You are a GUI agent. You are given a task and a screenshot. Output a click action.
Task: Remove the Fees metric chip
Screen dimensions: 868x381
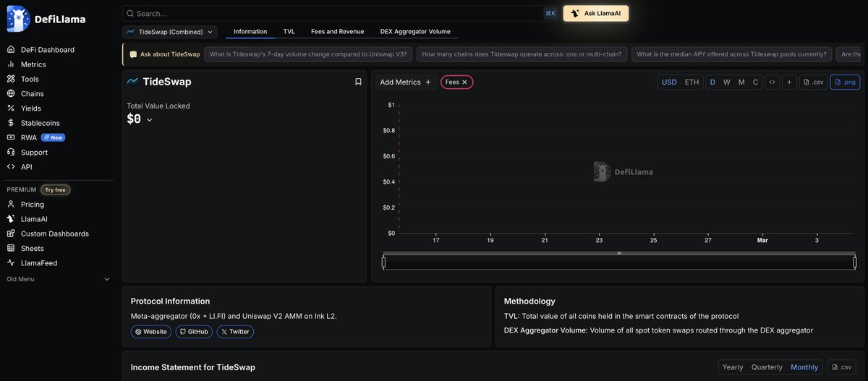pyautogui.click(x=465, y=82)
